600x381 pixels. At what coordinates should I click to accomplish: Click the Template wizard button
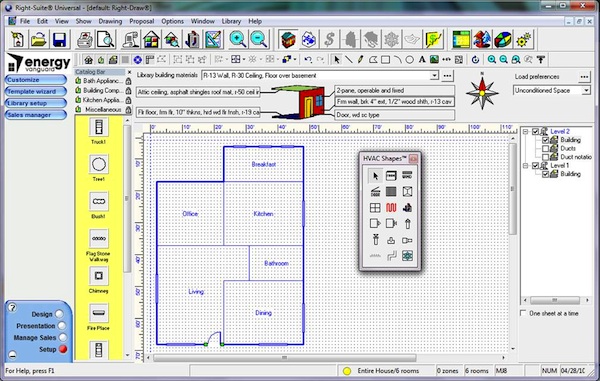[36, 91]
